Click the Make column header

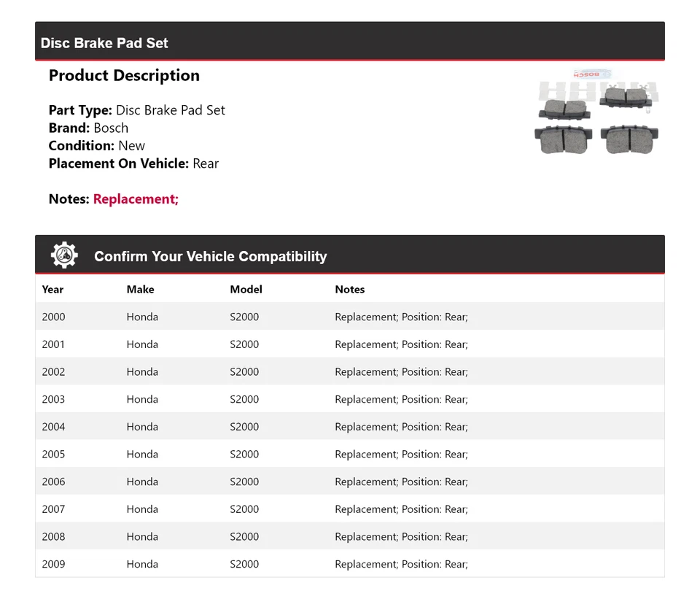pyautogui.click(x=140, y=290)
